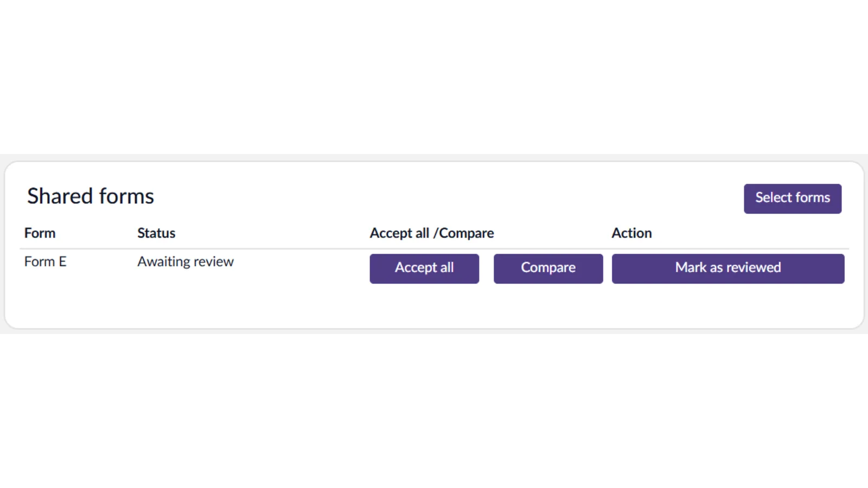The width and height of the screenshot is (868, 488).
Task: Click the Action column header
Action: [x=631, y=233]
